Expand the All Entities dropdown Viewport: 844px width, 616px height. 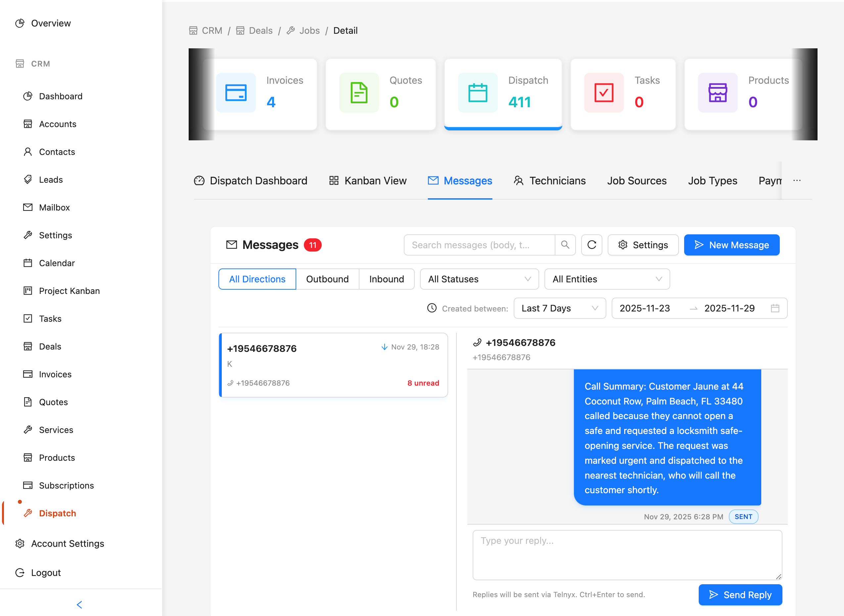coord(607,279)
